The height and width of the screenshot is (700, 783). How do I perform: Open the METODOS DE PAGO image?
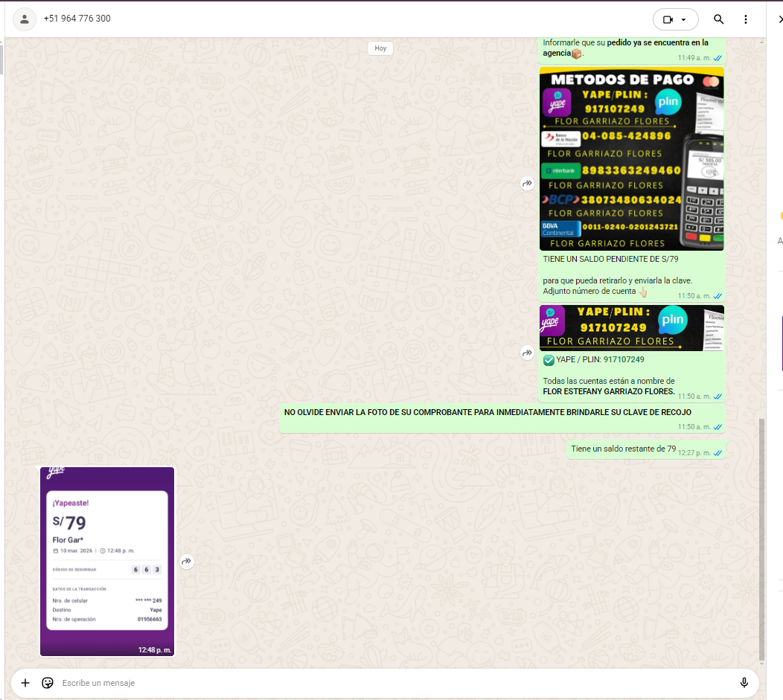click(x=631, y=158)
